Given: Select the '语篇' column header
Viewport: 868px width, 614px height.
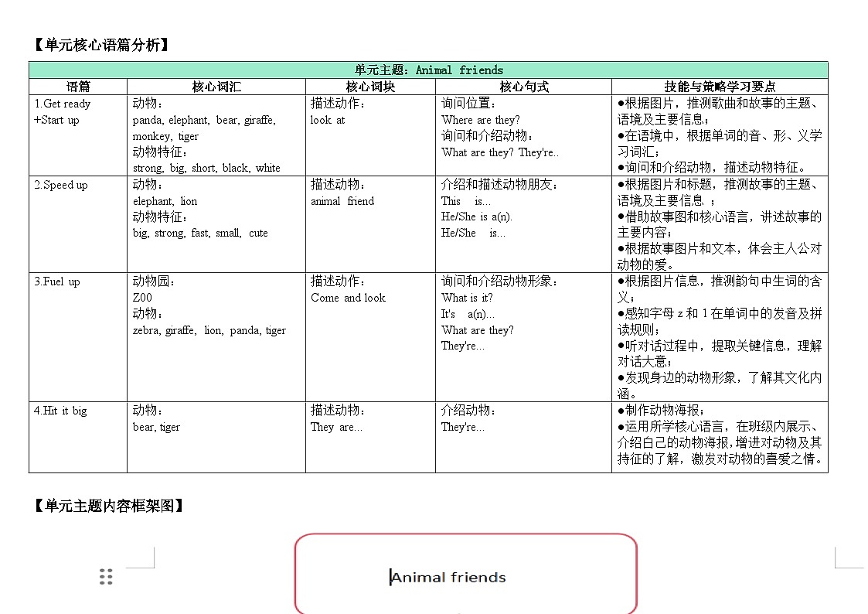Looking at the screenshot, I should pos(78,87).
